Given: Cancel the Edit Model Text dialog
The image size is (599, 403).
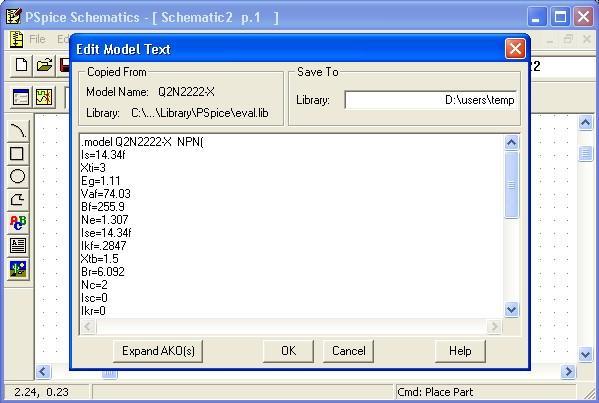Looking at the screenshot, I should (348, 351).
